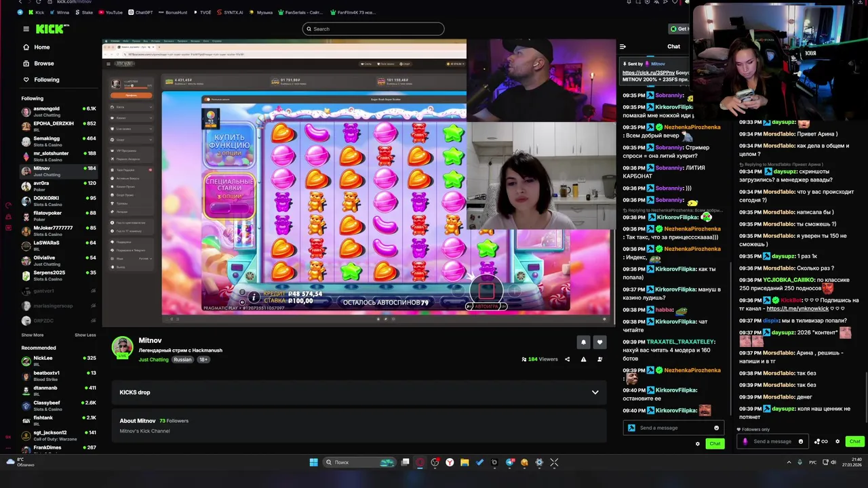Collapse the chat panel arrow

623,47
